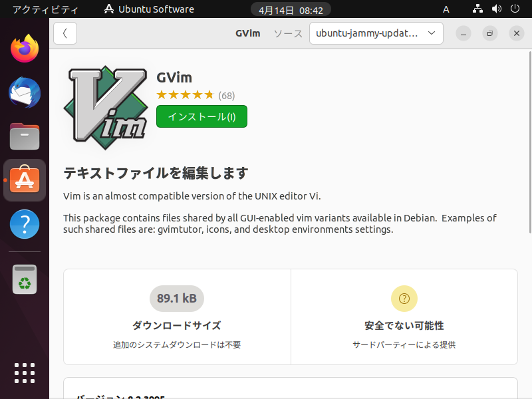The width and height of the screenshot is (532, 399).
Task: Open the Ubuntu Software app menu
Action: (149, 9)
